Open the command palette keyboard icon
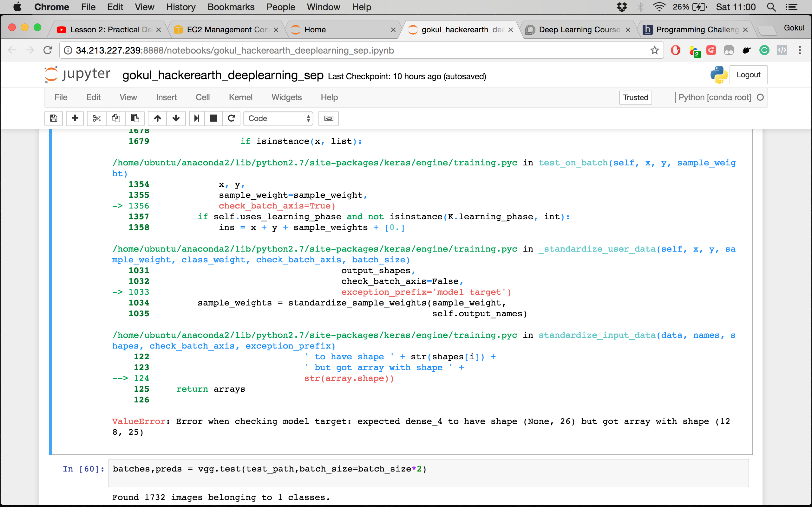The image size is (812, 507). point(328,119)
